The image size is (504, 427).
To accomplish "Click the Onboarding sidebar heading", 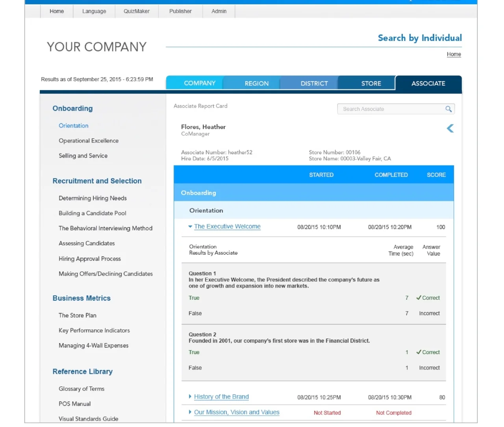I will pos(73,108).
